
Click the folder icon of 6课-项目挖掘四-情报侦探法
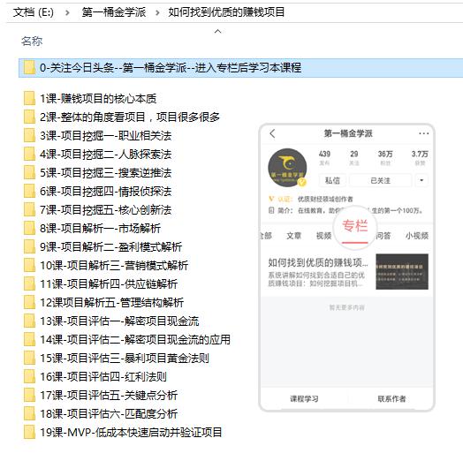[29, 192]
